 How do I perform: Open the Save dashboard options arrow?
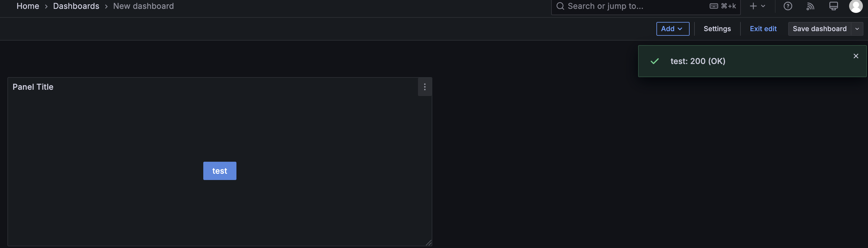point(857,29)
